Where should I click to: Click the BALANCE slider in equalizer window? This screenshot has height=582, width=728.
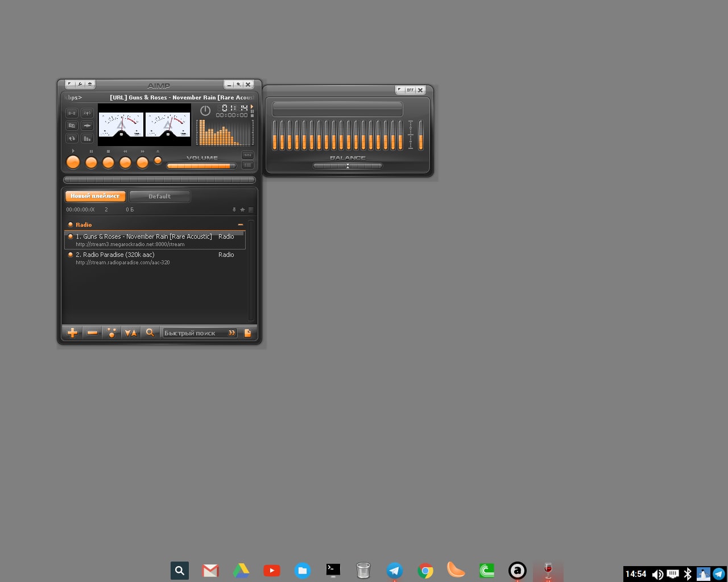click(348, 166)
